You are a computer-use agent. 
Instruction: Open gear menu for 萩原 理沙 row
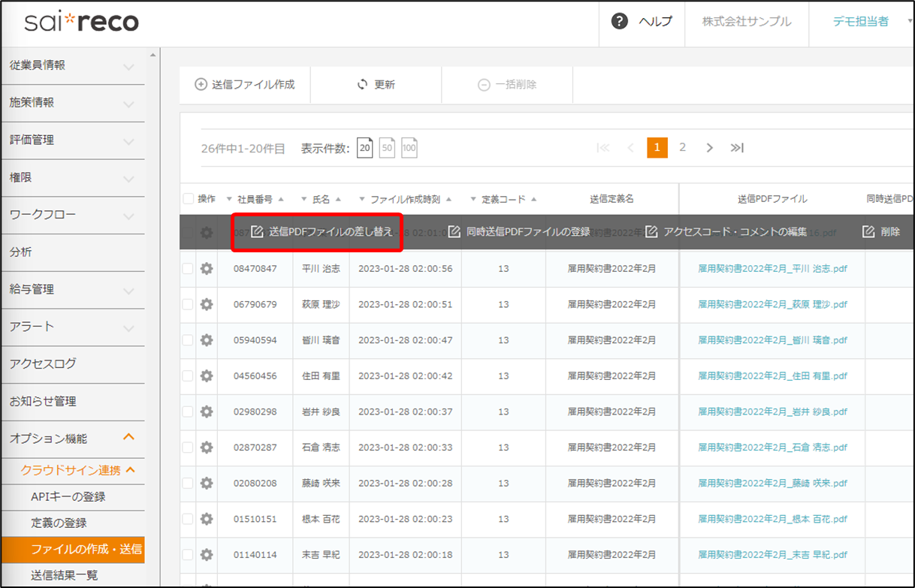point(207,304)
